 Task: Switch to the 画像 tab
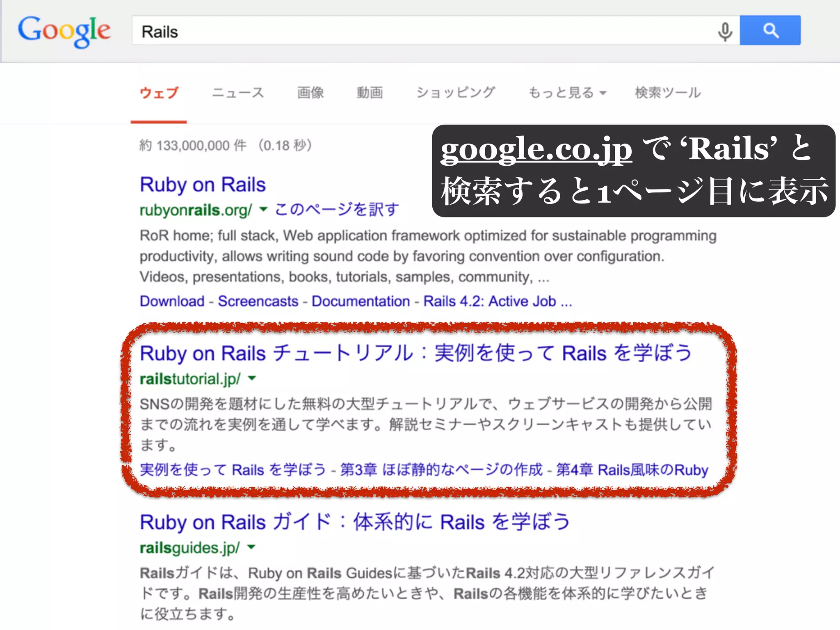click(310, 93)
